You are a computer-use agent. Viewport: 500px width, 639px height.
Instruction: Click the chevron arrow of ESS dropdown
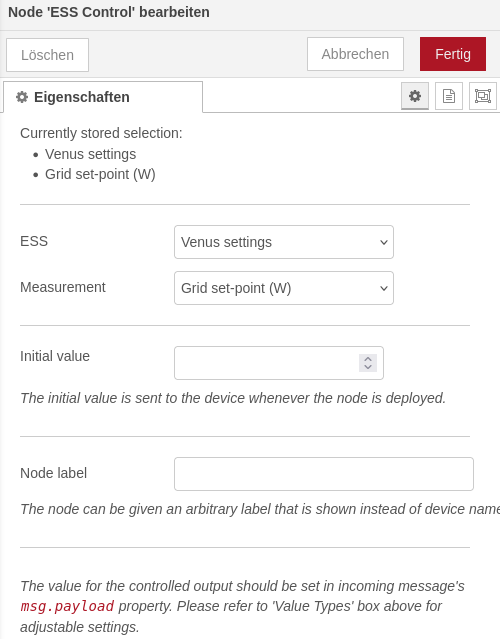[383, 242]
